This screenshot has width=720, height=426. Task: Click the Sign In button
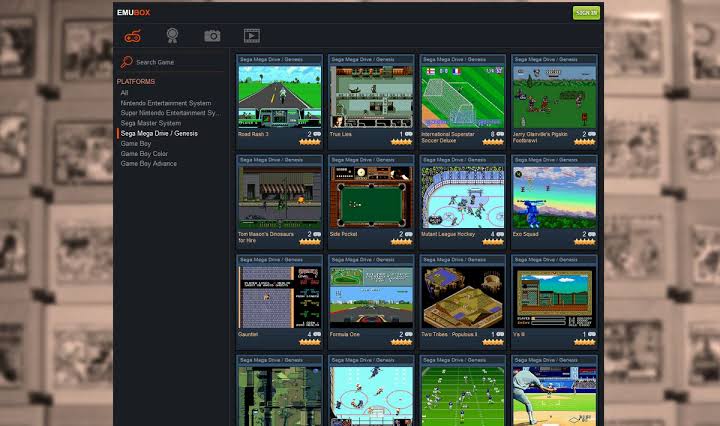coord(586,13)
